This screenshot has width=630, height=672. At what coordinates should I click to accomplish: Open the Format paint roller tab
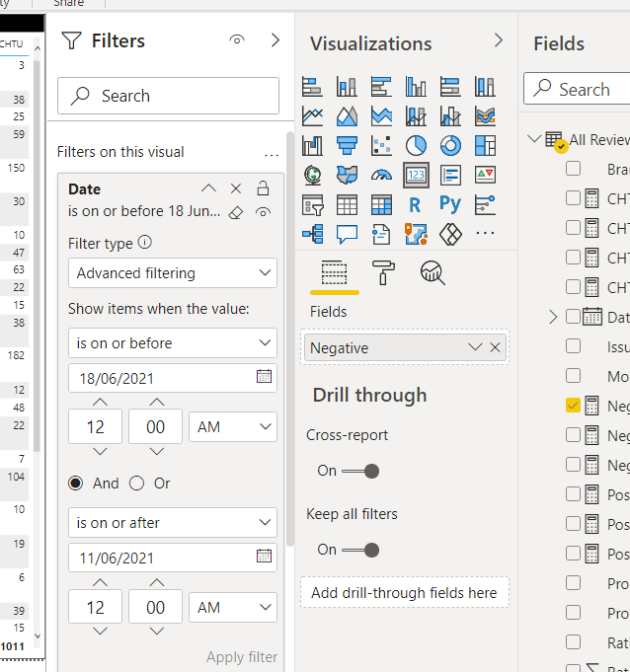coord(382,272)
